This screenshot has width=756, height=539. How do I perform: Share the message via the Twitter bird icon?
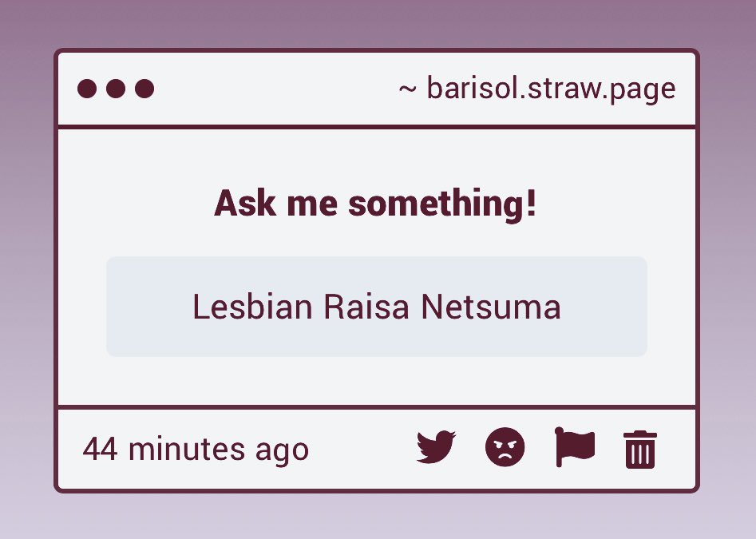[x=437, y=447]
